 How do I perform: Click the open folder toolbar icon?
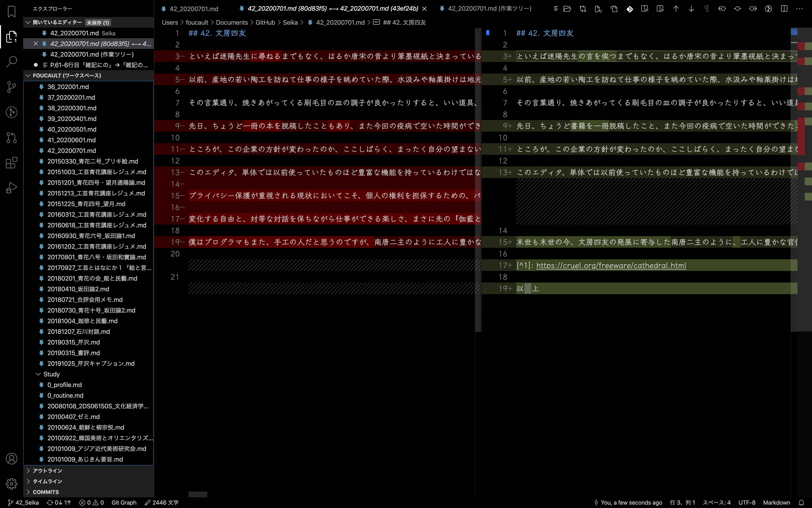[x=567, y=9]
